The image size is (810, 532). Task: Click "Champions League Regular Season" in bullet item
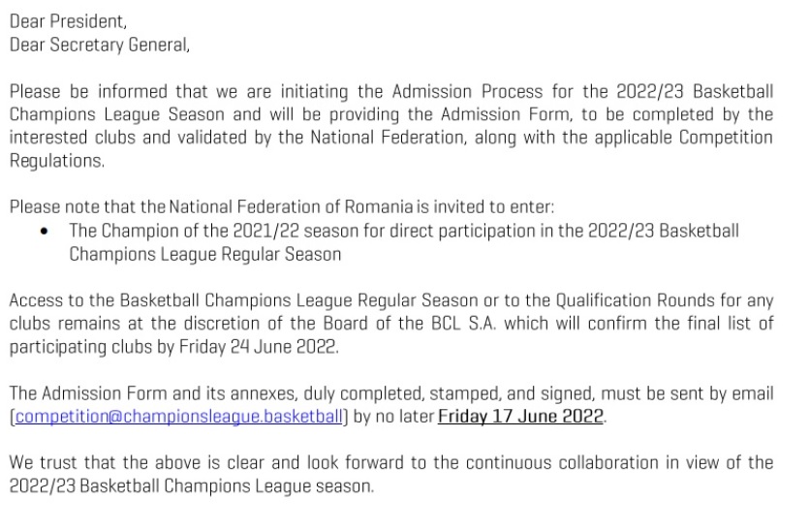pos(205,254)
